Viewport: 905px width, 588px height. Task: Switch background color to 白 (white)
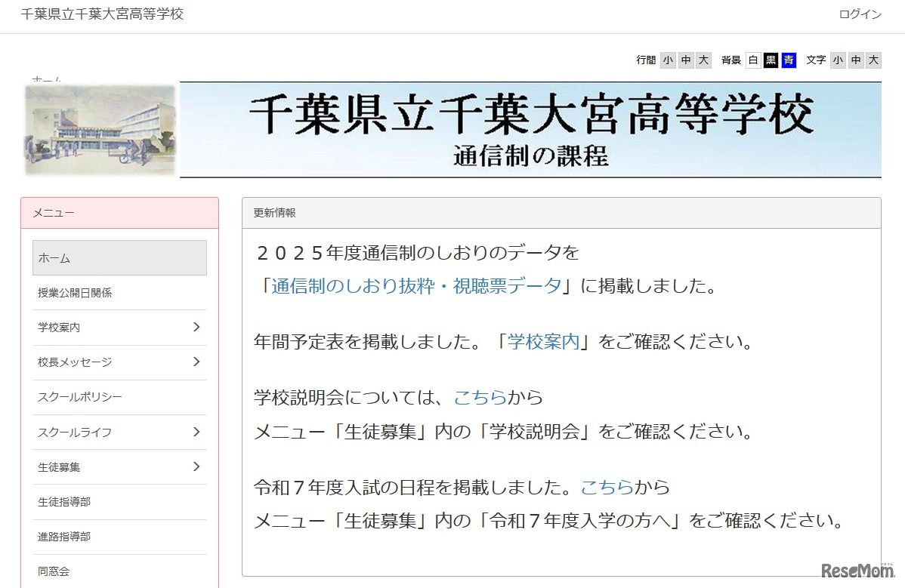point(752,60)
